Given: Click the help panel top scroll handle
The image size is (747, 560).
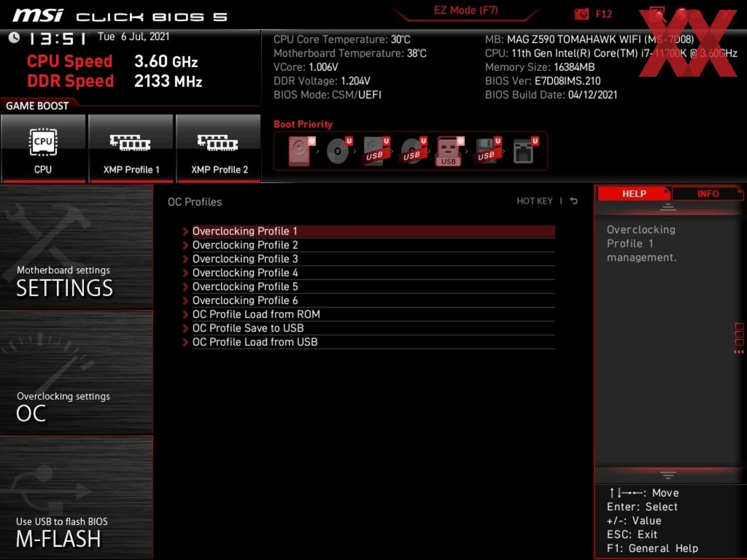Looking at the screenshot, I should 668,208.
